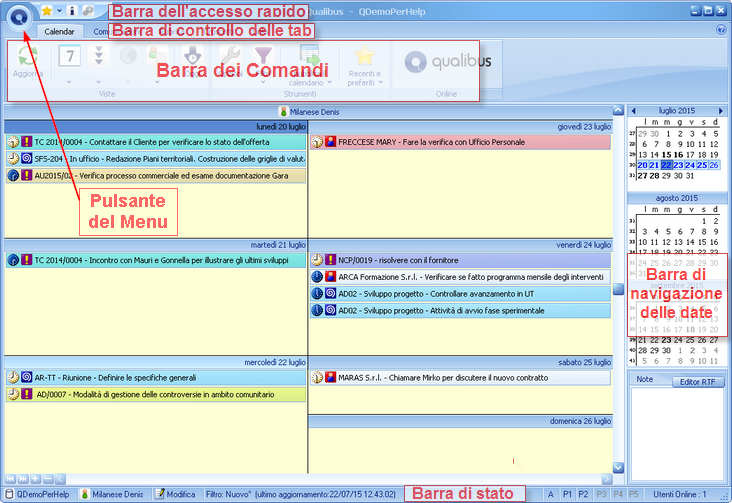Click the plus button in bottom navigation
Viewport: 732px width, 503px height.
click(35, 479)
